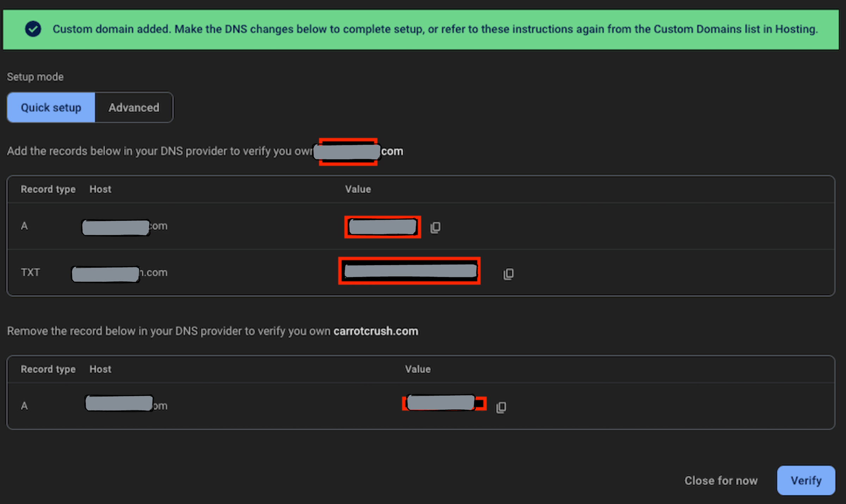
Task: Click the copy icon in the carrotcrush.com removal row
Action: pos(501,406)
